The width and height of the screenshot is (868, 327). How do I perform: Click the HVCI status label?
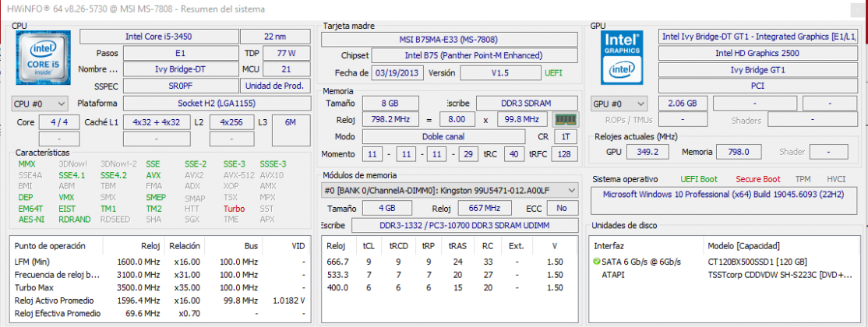tap(836, 179)
